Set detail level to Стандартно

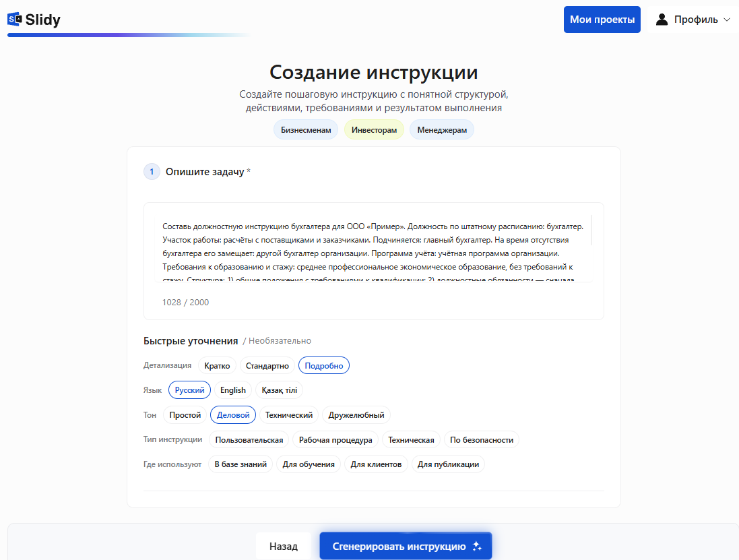tap(267, 366)
